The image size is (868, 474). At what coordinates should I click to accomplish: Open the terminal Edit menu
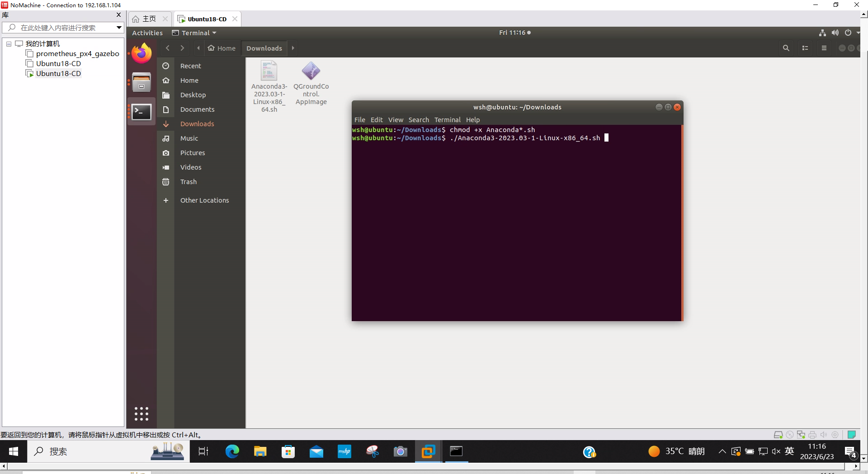pyautogui.click(x=377, y=120)
